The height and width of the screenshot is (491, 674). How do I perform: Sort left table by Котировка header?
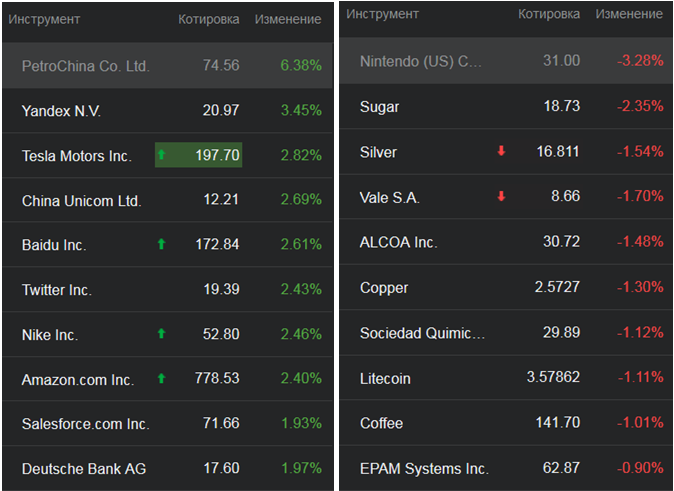tap(208, 19)
